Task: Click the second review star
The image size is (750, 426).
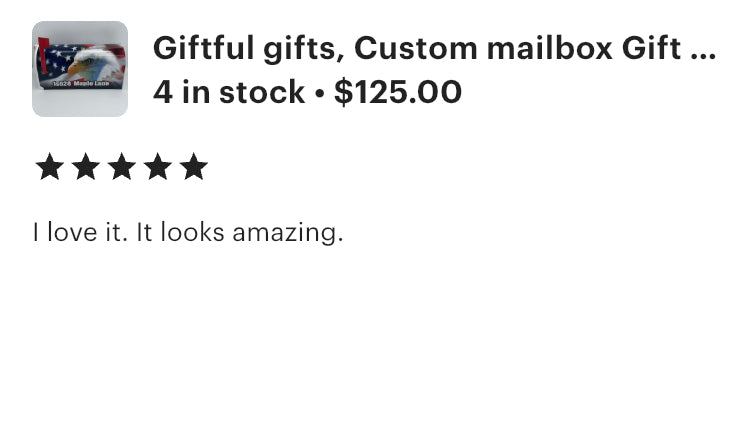Action: pos(86,167)
